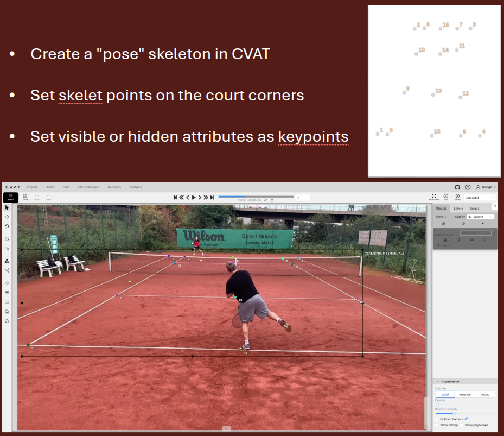Open the Menu button in CVAT
The width and height of the screenshot is (504, 436).
[x=10, y=197]
